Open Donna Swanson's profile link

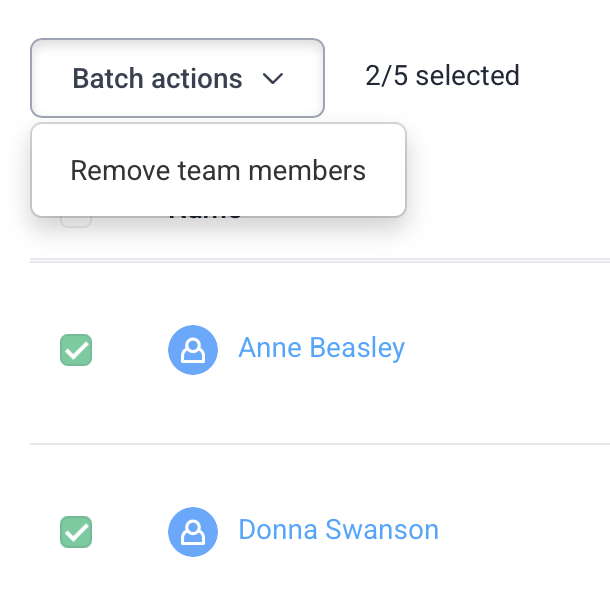click(x=338, y=530)
